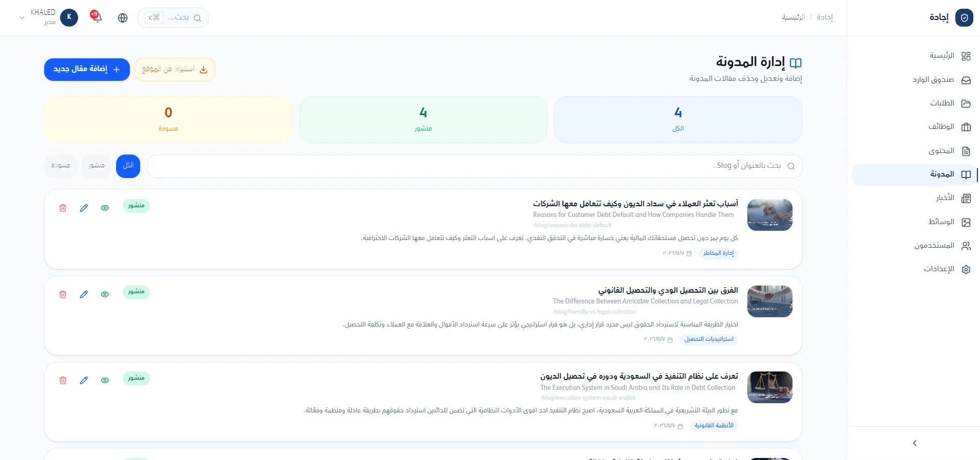Click منشور status badge on debt default article
Image resolution: width=980 pixels, height=460 pixels.
136,206
